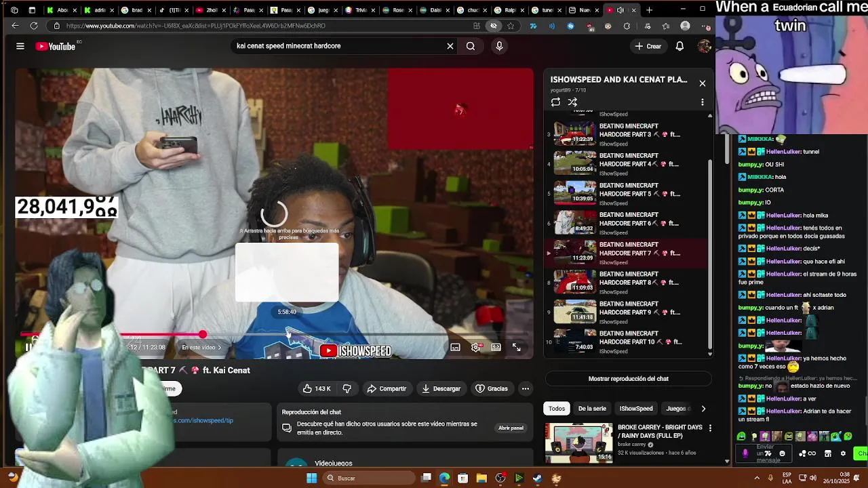The height and width of the screenshot is (488, 868).
Task: Dislike the video
Action: [347, 388]
